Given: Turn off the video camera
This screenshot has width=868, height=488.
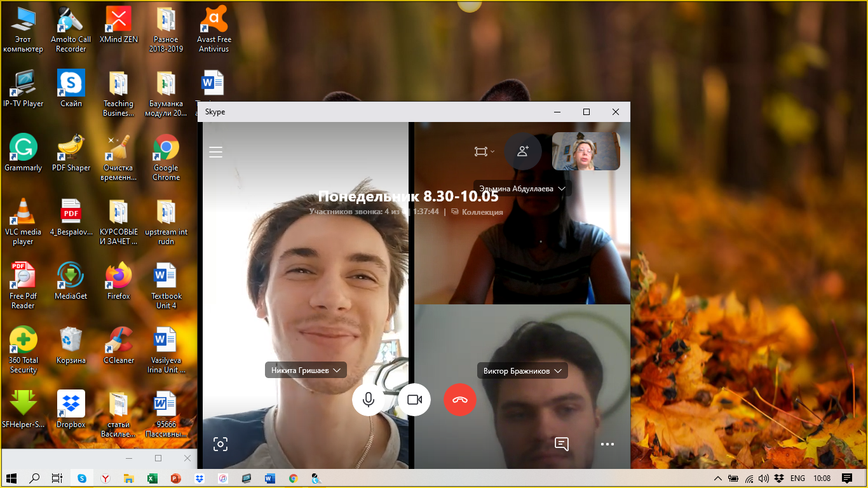Looking at the screenshot, I should click(x=414, y=400).
